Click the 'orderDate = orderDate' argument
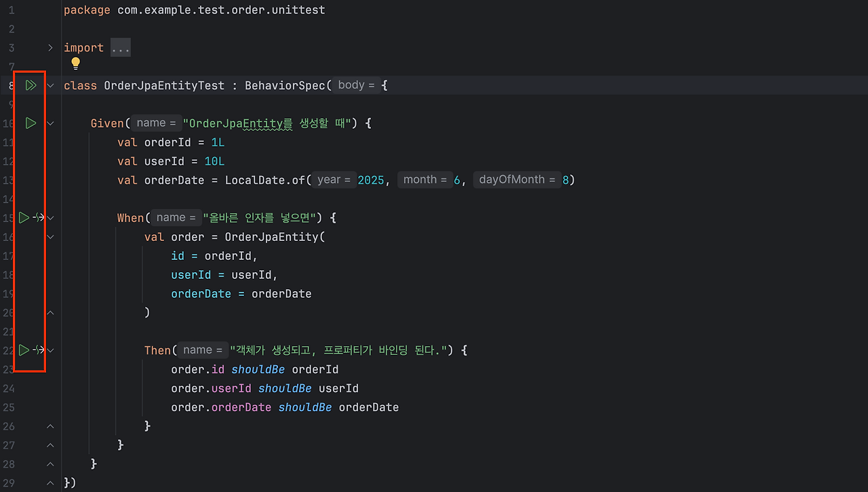This screenshot has height=492, width=868. [241, 294]
